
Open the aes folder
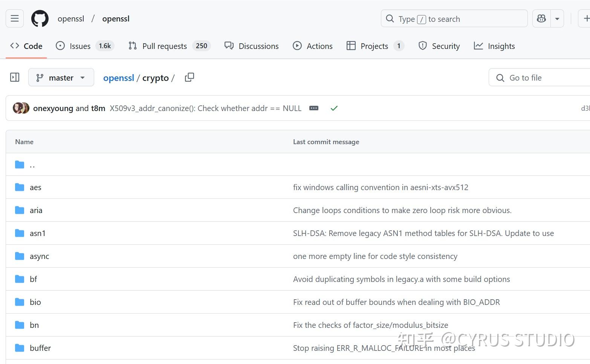(35, 187)
